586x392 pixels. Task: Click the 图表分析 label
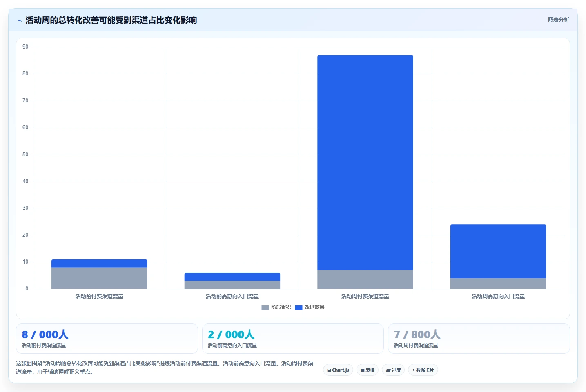pyautogui.click(x=558, y=20)
